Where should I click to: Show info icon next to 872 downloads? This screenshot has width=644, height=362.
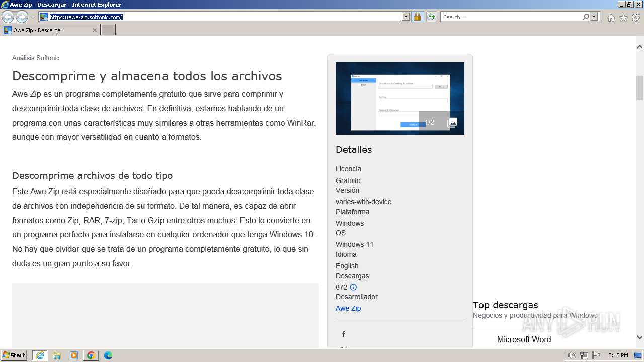[x=353, y=287]
